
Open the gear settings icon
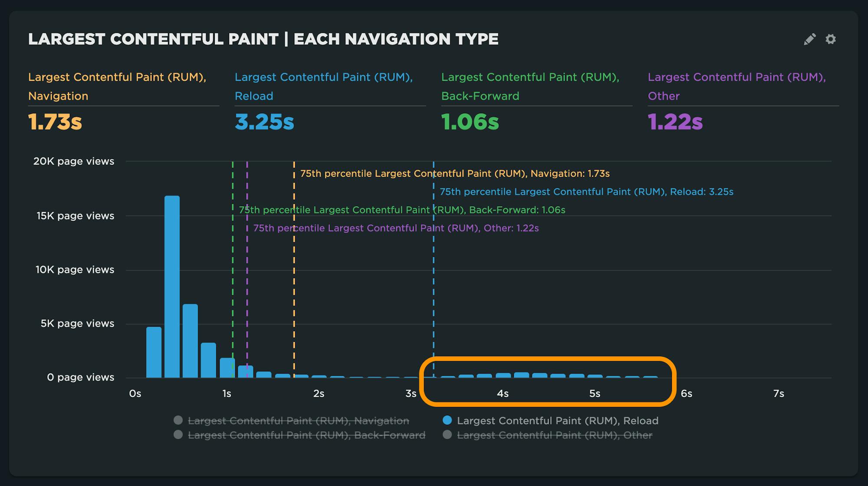[831, 39]
